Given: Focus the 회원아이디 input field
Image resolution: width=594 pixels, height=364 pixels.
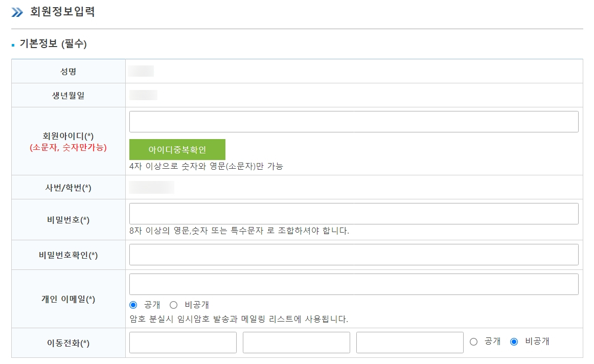Looking at the screenshot, I should click(354, 122).
